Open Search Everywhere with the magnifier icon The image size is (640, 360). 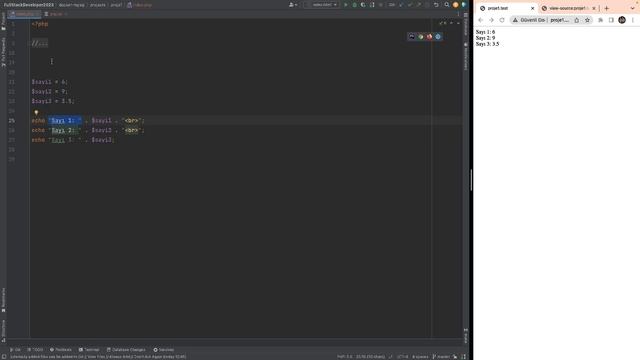tap(447, 5)
